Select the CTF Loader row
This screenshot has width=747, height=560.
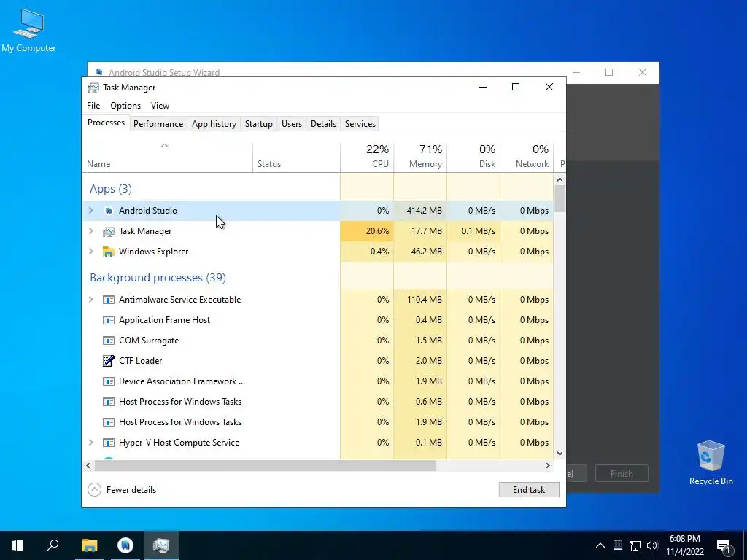pyautogui.click(x=318, y=361)
